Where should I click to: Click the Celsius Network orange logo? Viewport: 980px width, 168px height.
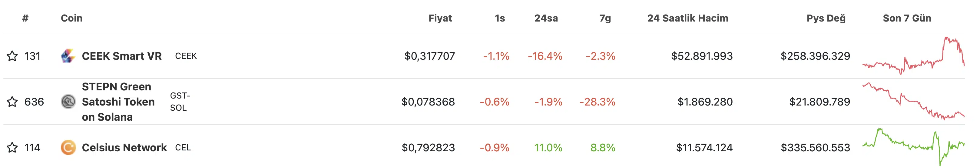point(68,147)
